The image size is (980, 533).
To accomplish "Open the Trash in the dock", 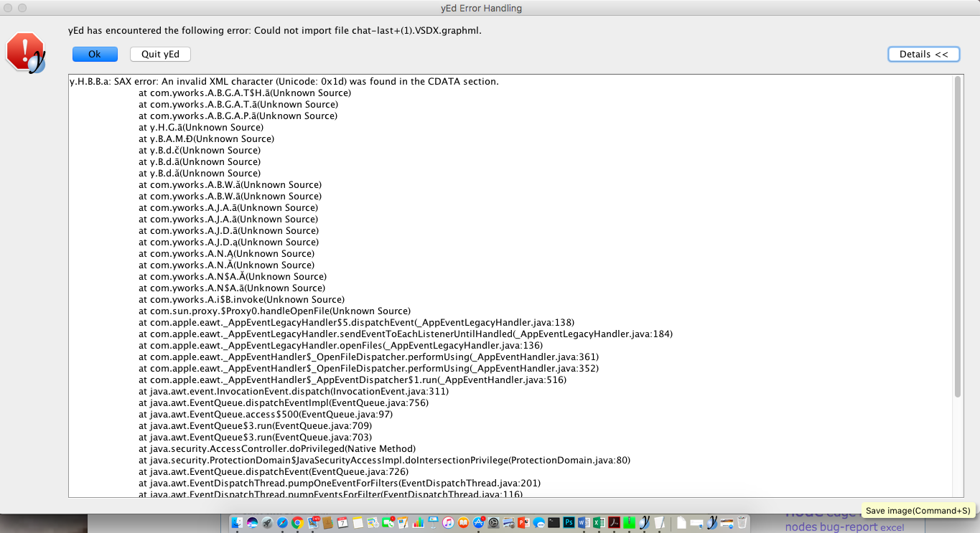I will click(742, 523).
